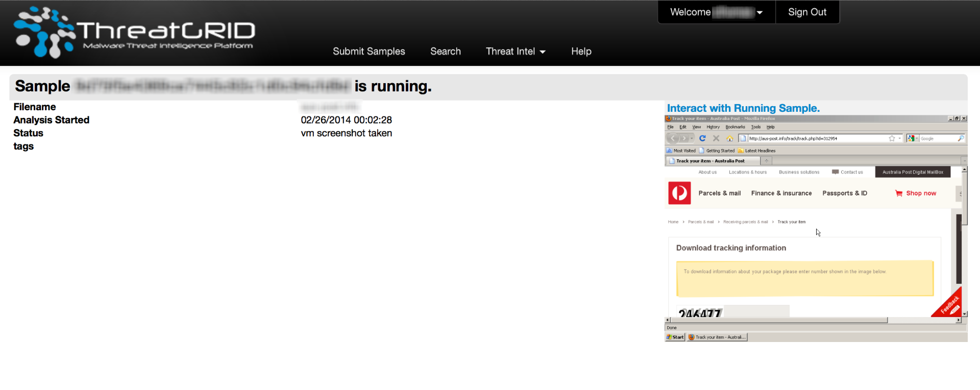Screen dimensions: 980x390
Task: Open the Firefox Bookmarks menu
Action: point(735,127)
